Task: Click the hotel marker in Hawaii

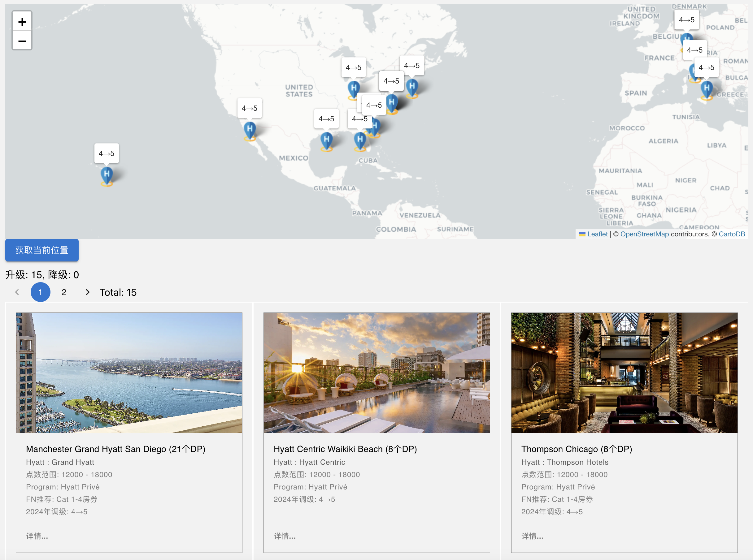Action: click(x=107, y=176)
